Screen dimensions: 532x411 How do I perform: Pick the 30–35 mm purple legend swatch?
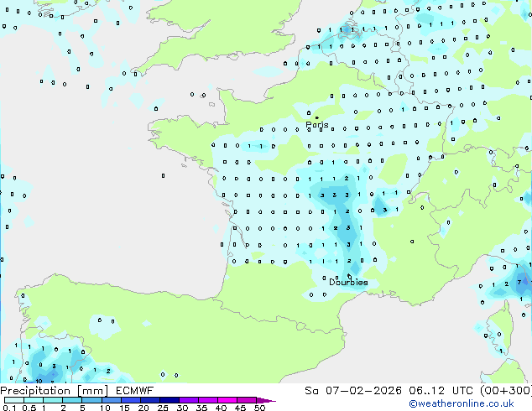point(189,400)
